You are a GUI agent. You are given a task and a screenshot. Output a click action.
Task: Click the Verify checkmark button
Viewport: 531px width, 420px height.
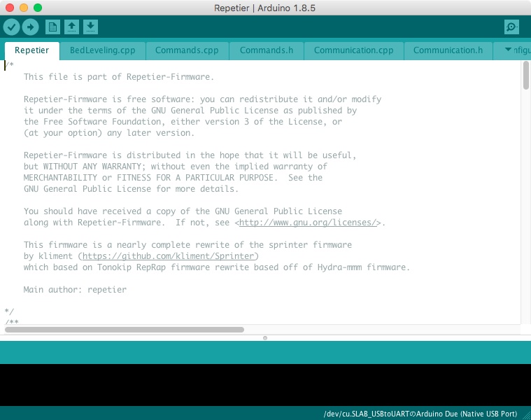click(11, 27)
